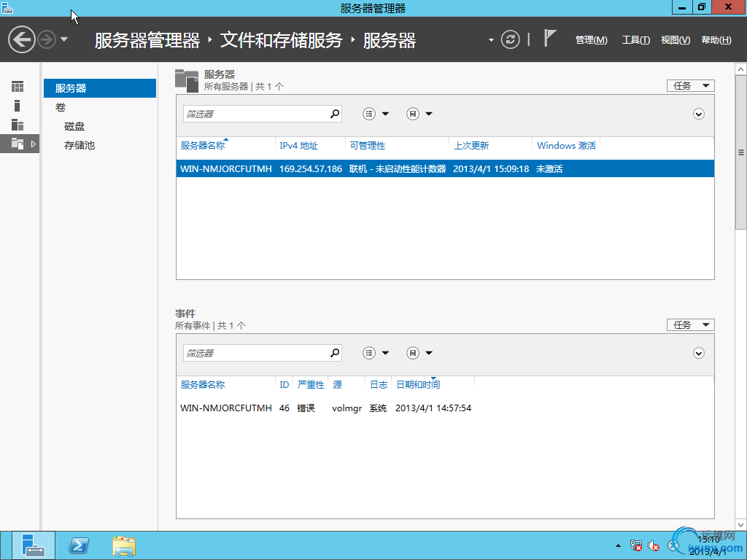This screenshot has width=747, height=560.
Task: Open File Explorer from the taskbar
Action: point(124,545)
